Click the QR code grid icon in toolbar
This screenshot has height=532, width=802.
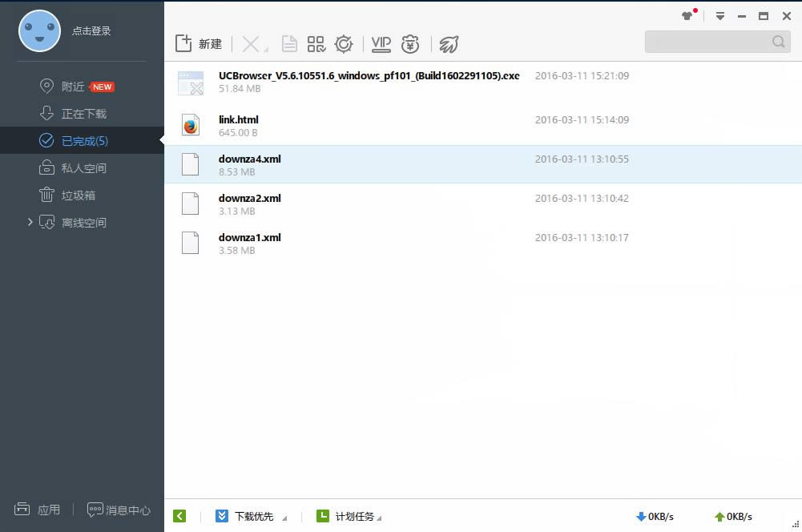pos(316,44)
